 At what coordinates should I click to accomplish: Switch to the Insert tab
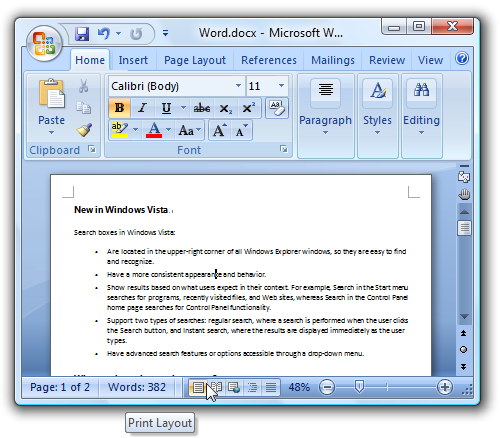133,60
